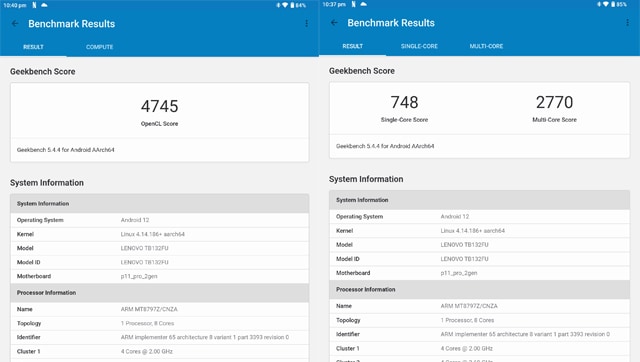Open the right screen's three-dot overflow menu
The image size is (640, 362).
coord(627,23)
